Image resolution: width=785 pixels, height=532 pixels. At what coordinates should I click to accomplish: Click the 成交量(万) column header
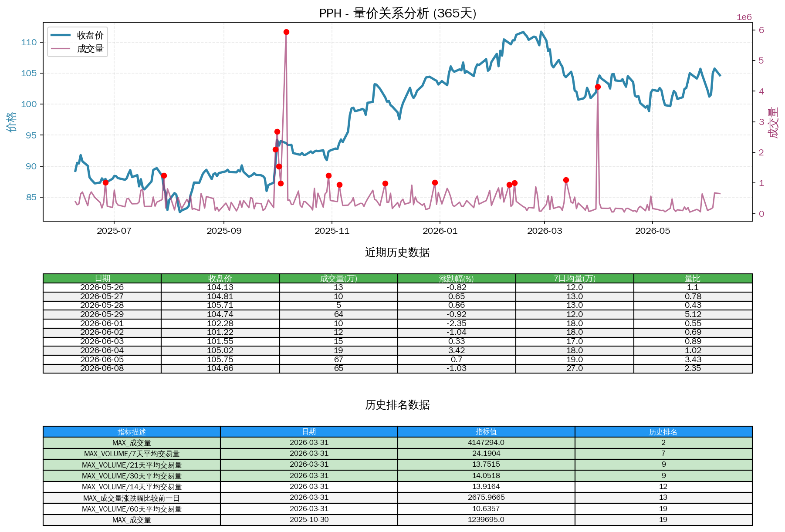[x=338, y=279]
